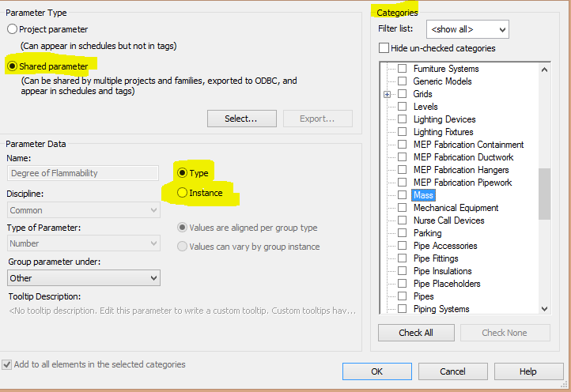Click the Cancel button
The image size is (571, 392).
click(x=452, y=371)
